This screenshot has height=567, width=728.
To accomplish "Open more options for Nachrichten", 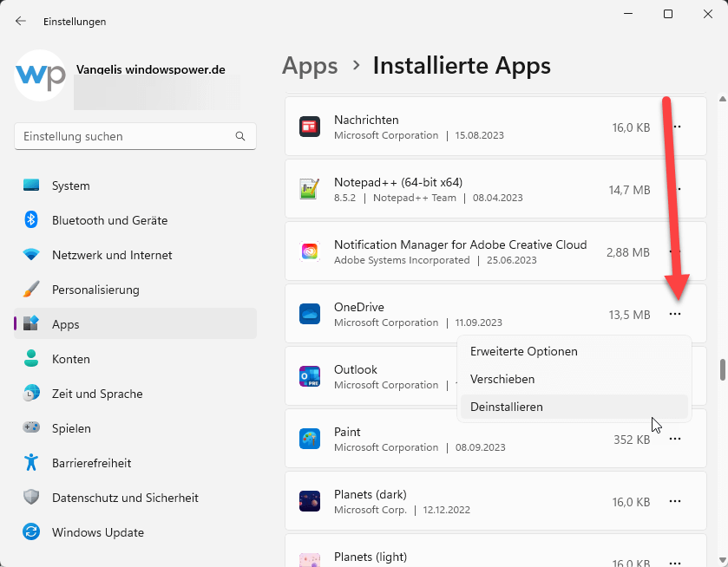I will (x=677, y=127).
